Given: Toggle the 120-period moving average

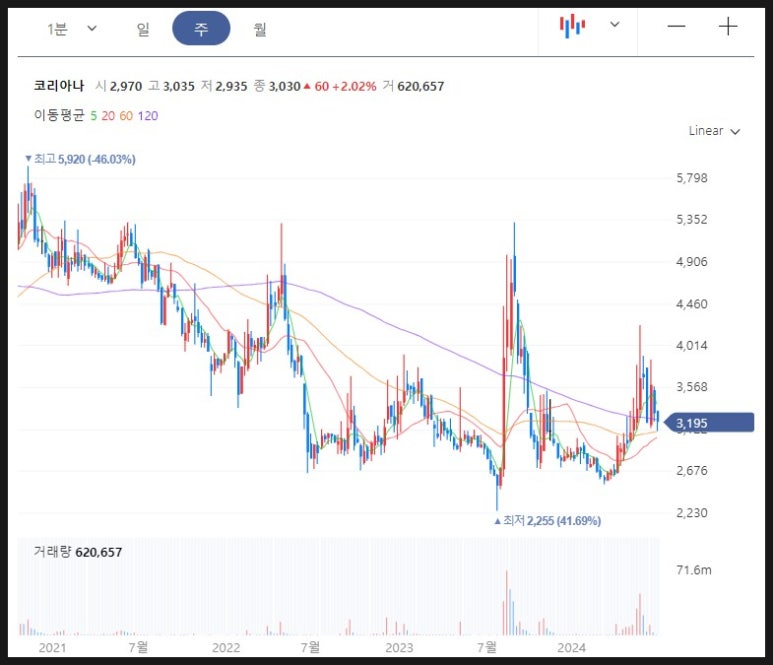Looking at the screenshot, I should coord(148,116).
